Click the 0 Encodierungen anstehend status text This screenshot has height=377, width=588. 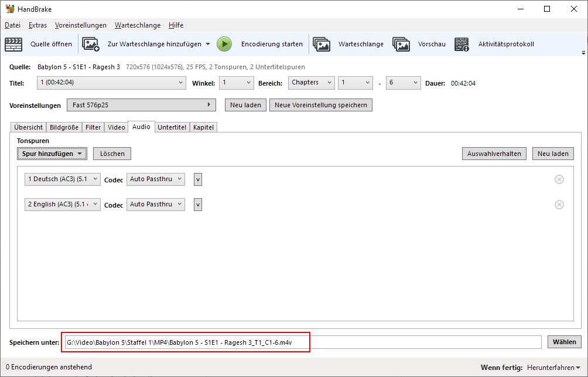point(49,367)
